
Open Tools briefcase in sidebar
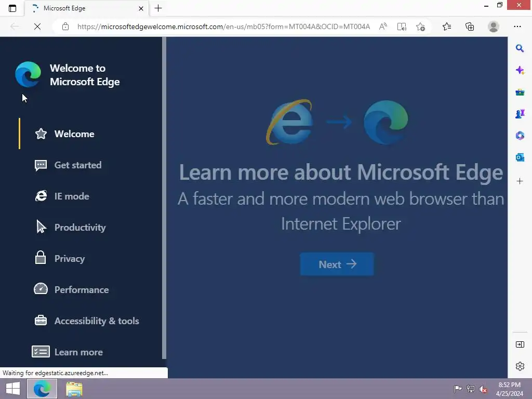[520, 92]
